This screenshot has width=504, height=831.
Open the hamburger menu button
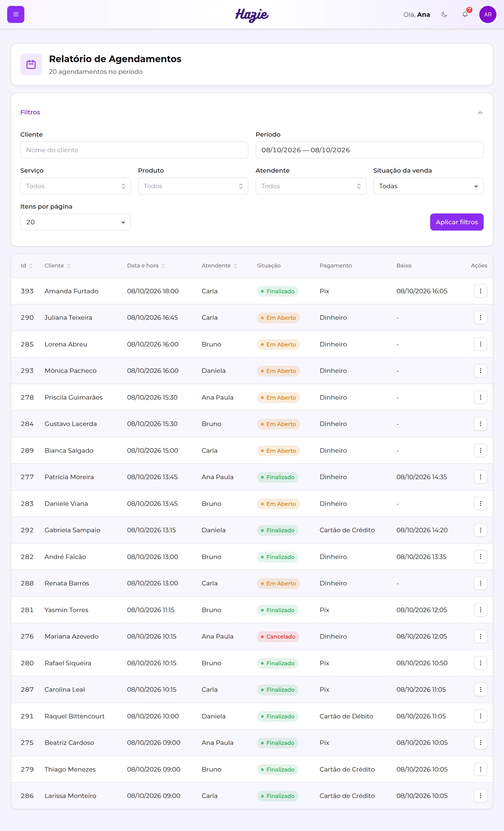[x=16, y=14]
